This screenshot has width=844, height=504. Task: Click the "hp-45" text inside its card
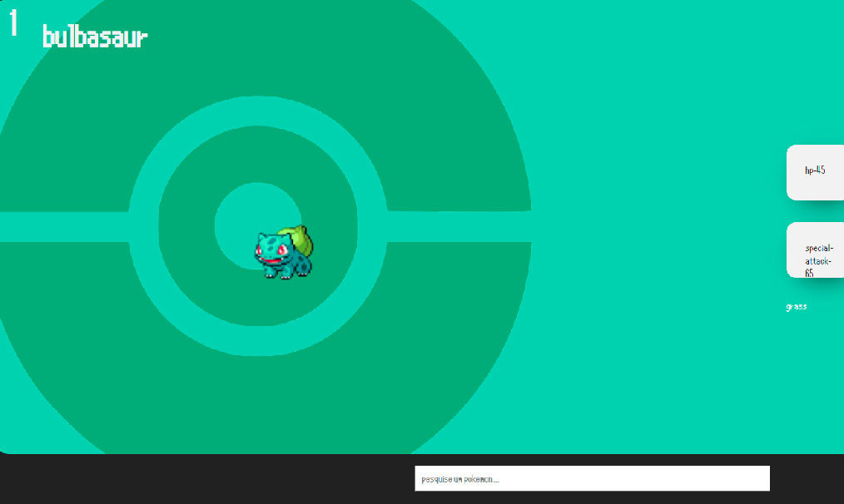815,170
